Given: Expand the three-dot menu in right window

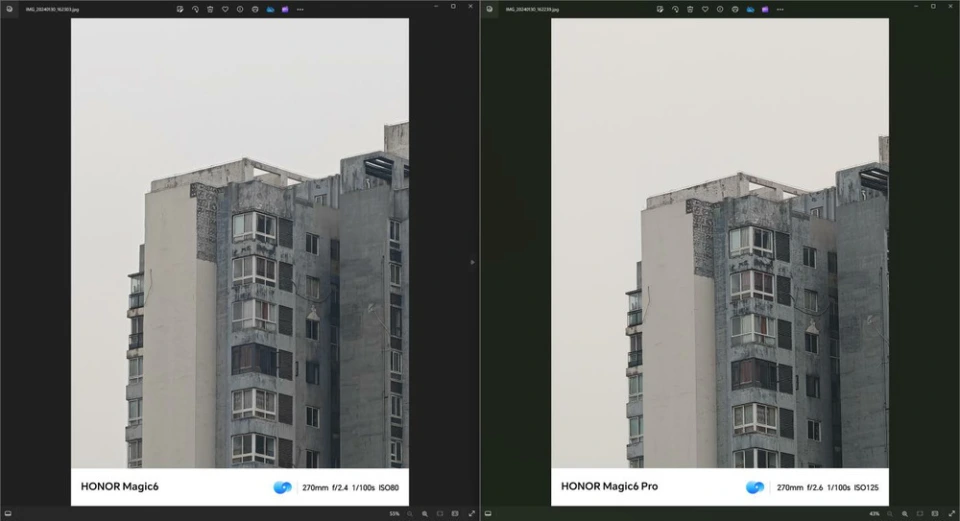Looking at the screenshot, I should (x=780, y=9).
